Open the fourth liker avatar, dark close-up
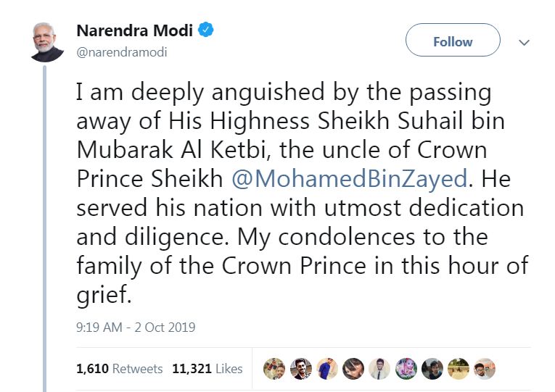Screen dimensions: 555x392 tap(353, 369)
